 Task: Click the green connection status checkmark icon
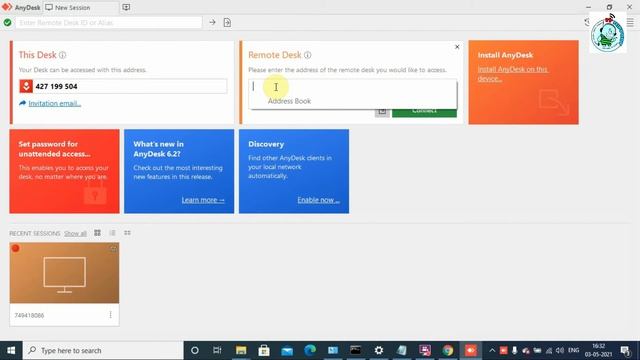(7, 22)
